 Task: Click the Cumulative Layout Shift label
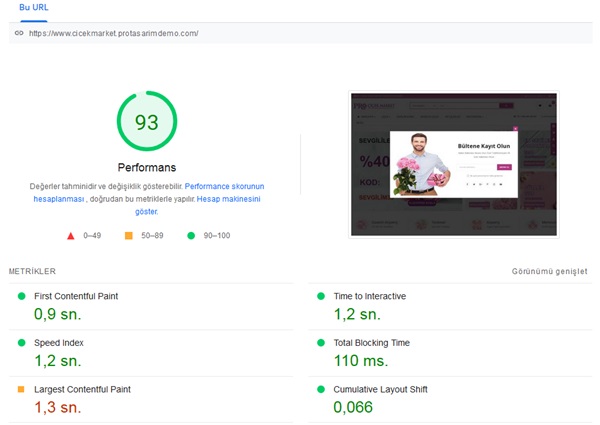380,389
